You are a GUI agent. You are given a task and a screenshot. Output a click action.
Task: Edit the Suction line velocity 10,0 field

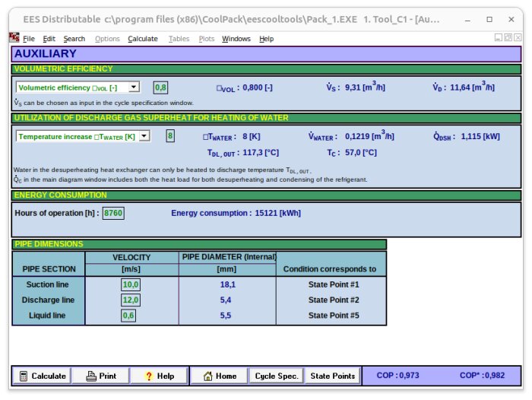[x=131, y=284]
